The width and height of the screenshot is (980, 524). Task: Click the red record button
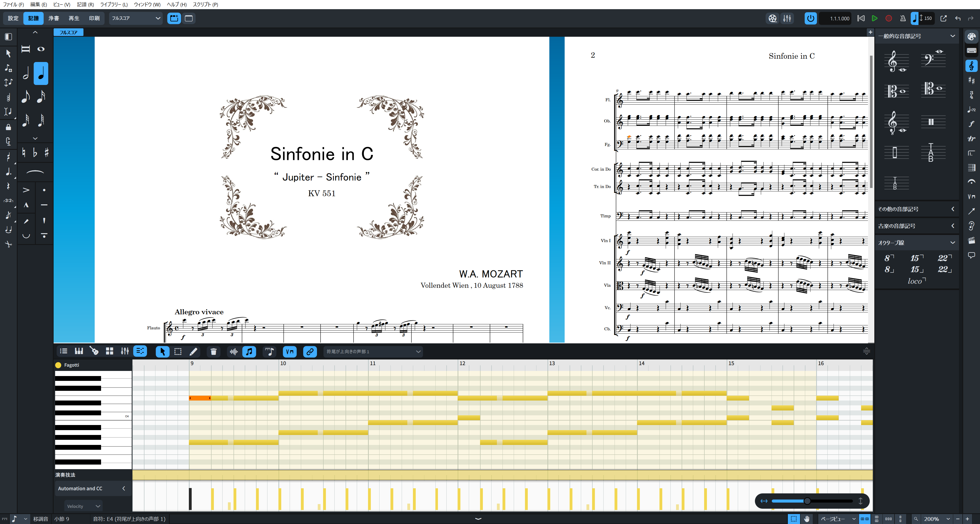point(889,18)
